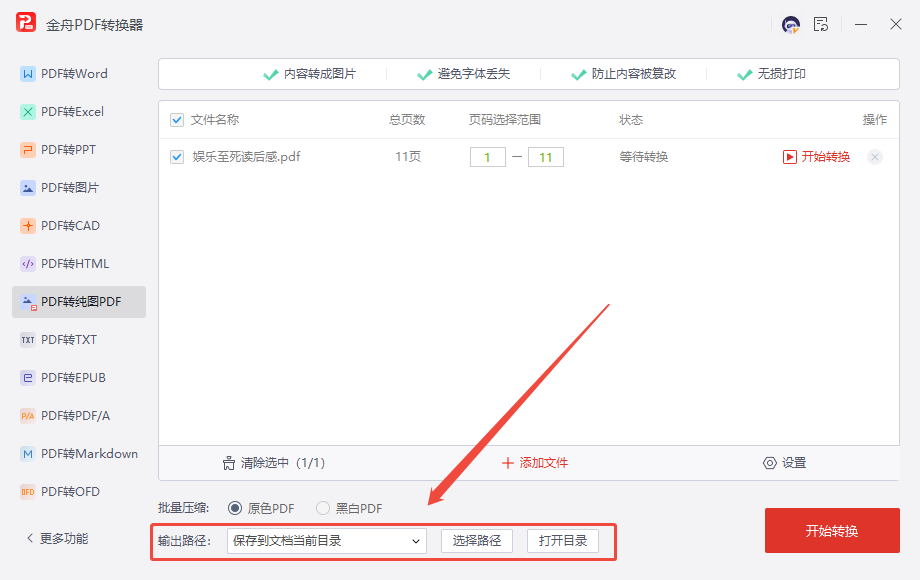Click the PDF转PDF/A sidebar icon
The image size is (920, 580).
(x=28, y=416)
